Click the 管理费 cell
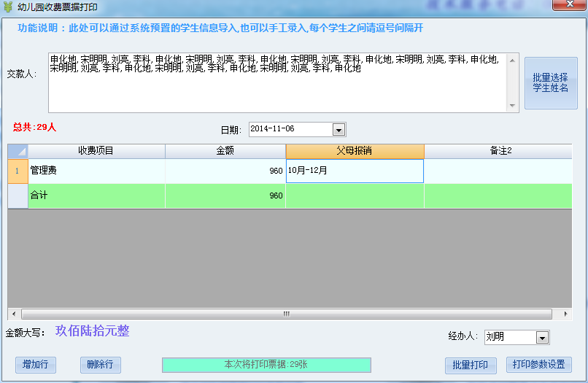Screen dimensions: 588x383 (96, 171)
